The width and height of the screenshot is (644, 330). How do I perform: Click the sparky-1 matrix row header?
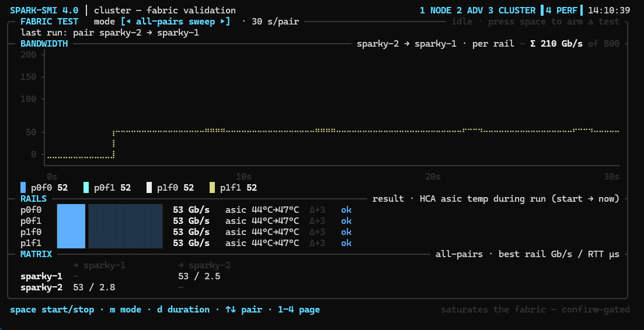(x=41, y=276)
